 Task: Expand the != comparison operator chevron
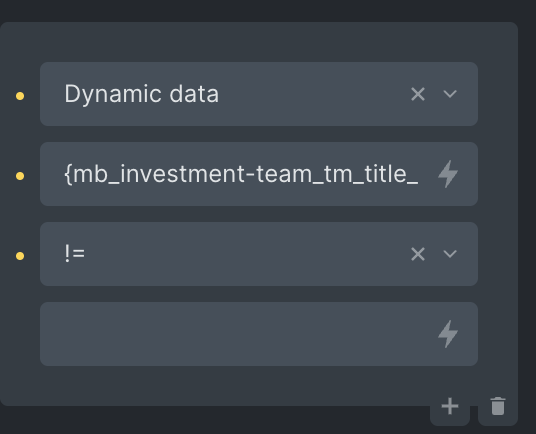(x=450, y=254)
